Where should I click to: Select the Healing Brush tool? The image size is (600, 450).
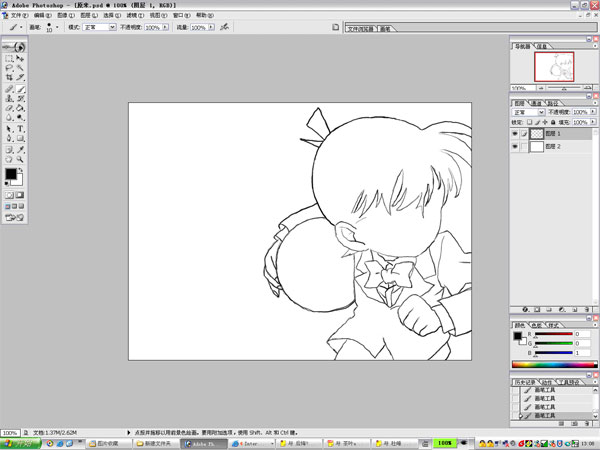point(9,89)
